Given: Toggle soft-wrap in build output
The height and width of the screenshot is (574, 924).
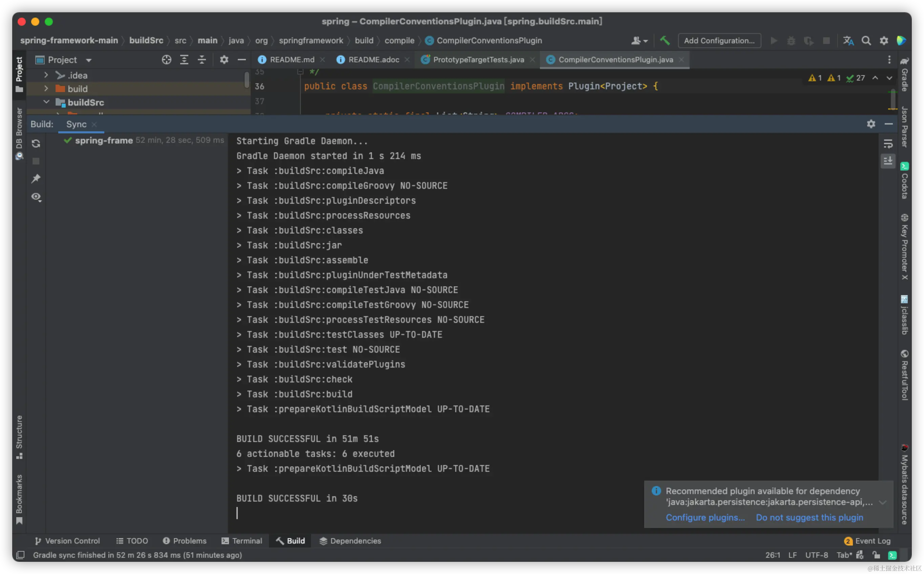Looking at the screenshot, I should click(x=888, y=144).
